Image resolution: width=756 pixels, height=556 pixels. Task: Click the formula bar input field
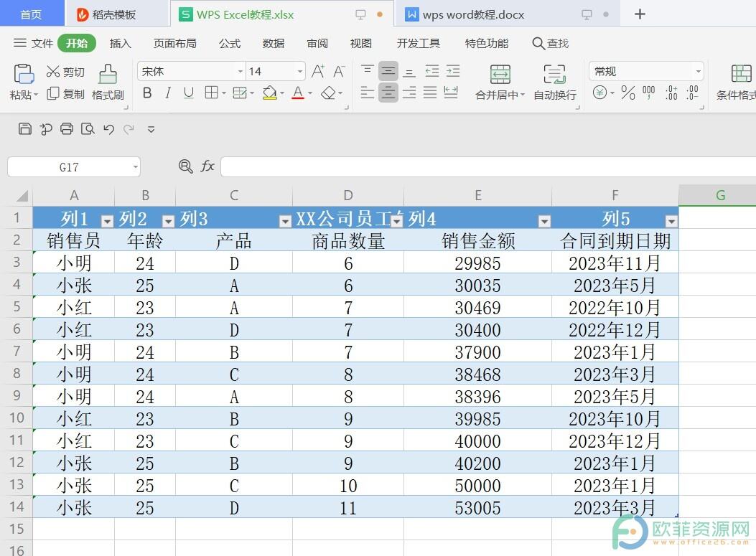click(x=488, y=166)
